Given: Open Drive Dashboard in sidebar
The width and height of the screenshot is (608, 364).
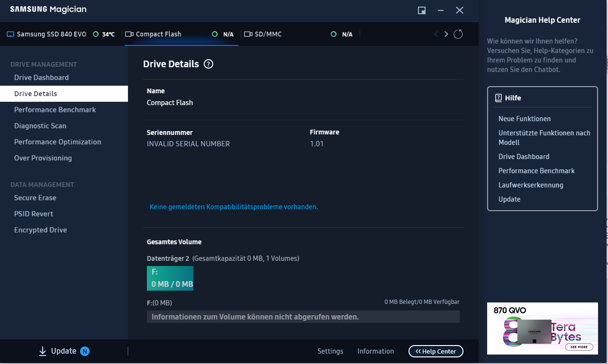Looking at the screenshot, I should (41, 78).
